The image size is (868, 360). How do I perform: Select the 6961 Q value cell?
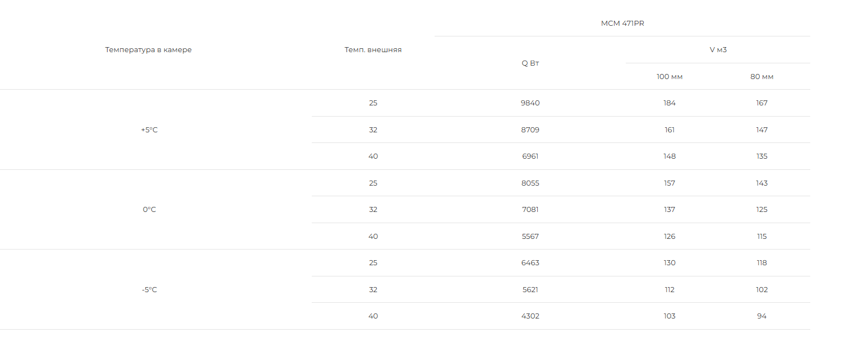(x=530, y=156)
